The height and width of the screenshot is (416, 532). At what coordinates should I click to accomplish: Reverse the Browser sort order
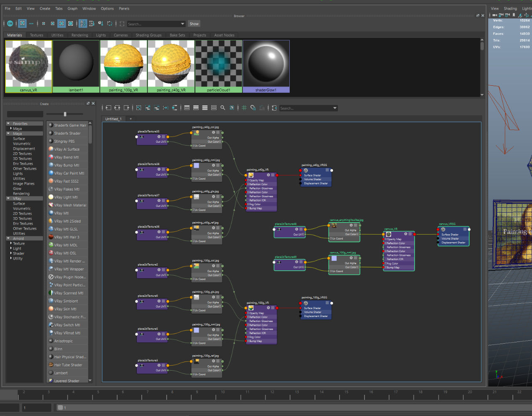(x=110, y=24)
